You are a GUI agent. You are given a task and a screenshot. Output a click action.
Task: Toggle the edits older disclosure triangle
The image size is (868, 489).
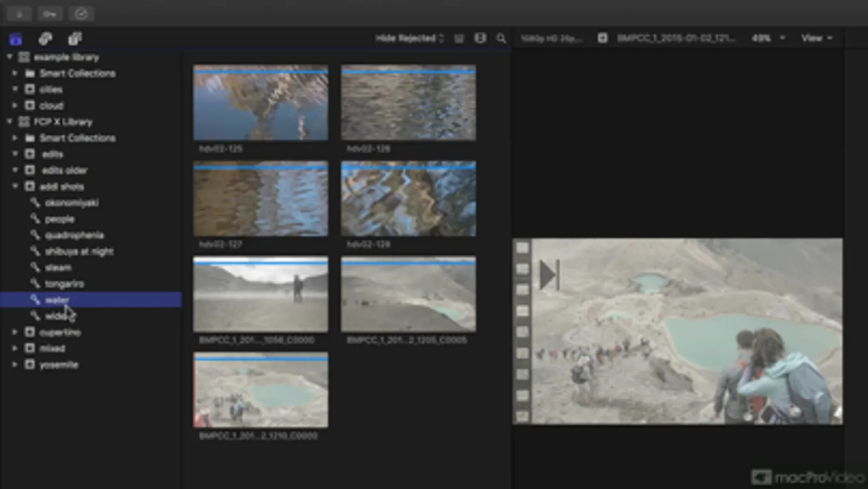coord(15,170)
